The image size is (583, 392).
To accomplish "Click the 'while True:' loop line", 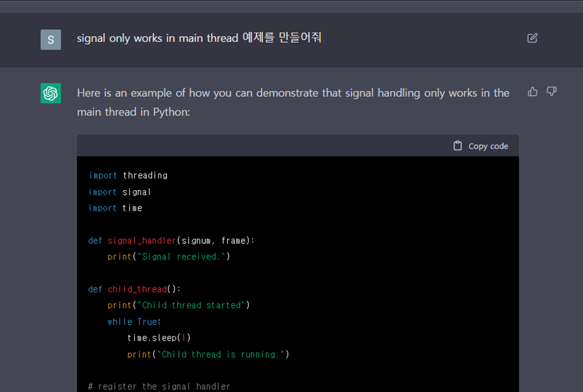I will (x=133, y=321).
